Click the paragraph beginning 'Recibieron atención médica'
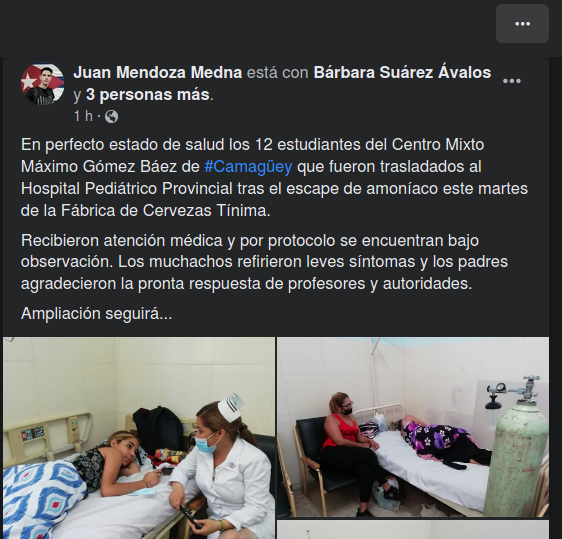 point(264,262)
